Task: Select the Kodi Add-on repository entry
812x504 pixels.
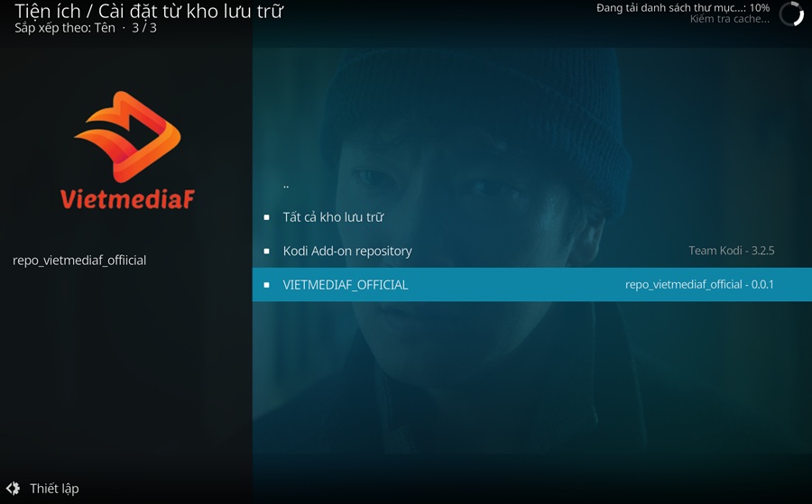Action: point(531,251)
